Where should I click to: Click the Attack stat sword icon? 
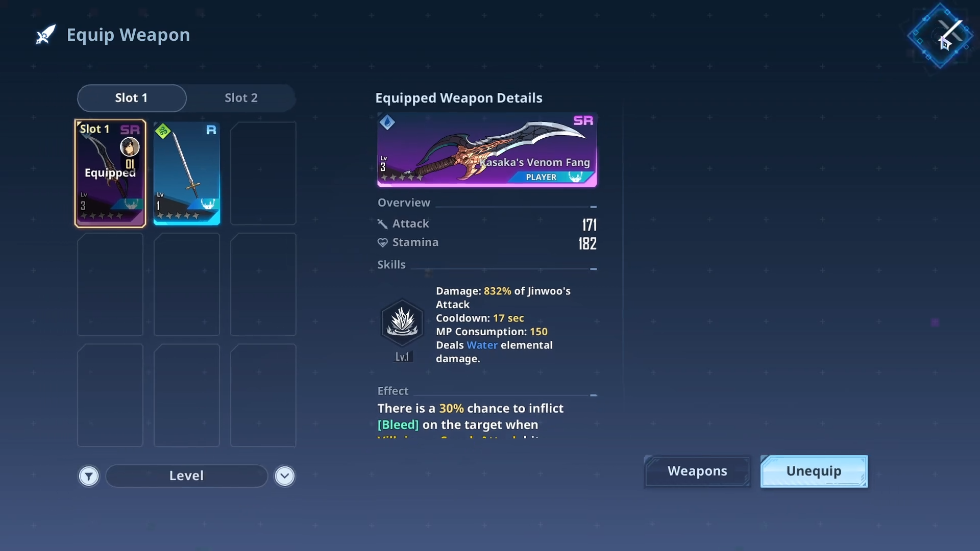[x=382, y=224]
